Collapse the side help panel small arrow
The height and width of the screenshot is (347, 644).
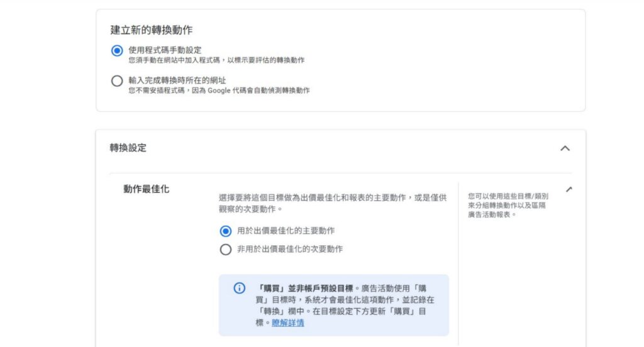click(x=569, y=189)
